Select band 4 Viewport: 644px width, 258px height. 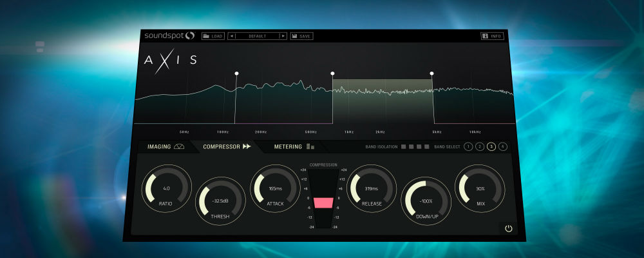click(503, 146)
